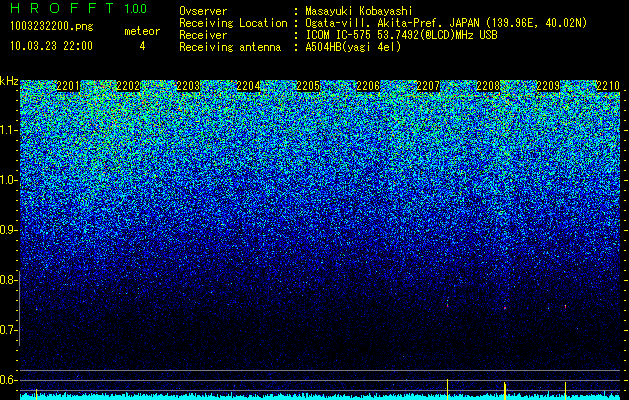Click the 2202 time label
This screenshot has height=400, width=629.
click(128, 86)
